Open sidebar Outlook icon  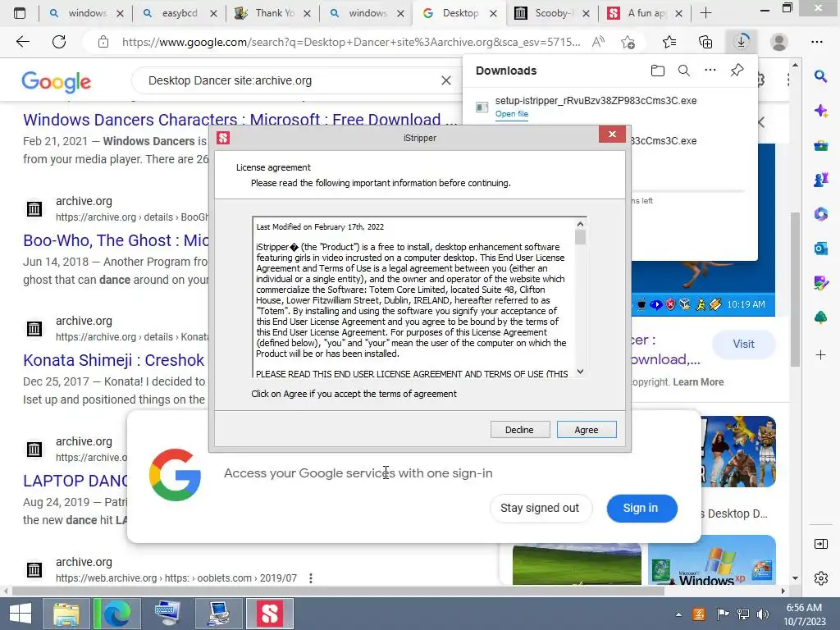point(820,249)
